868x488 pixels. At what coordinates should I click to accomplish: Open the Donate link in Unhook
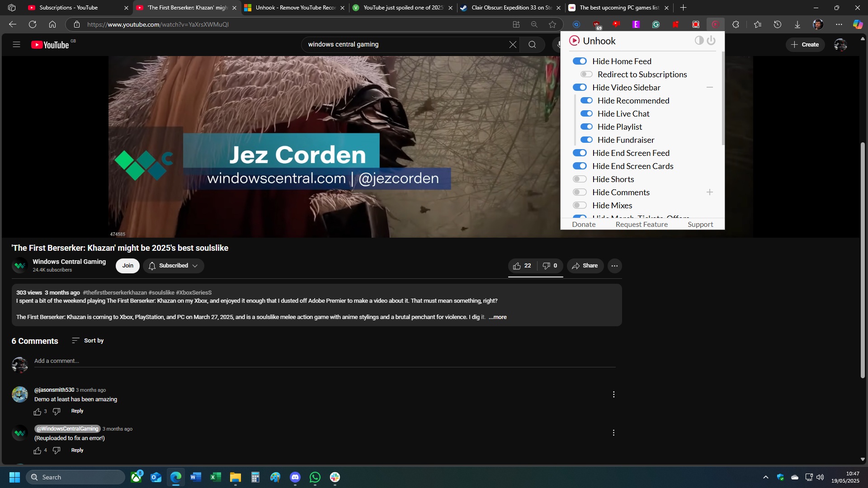(584, 224)
